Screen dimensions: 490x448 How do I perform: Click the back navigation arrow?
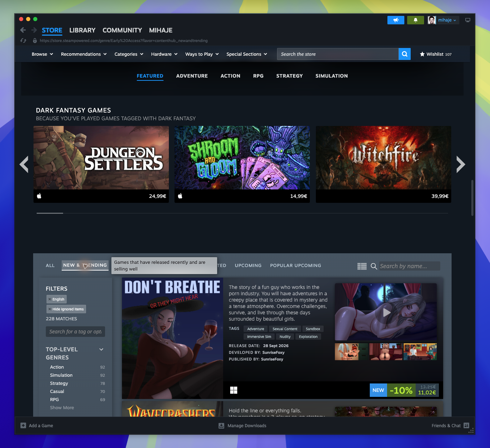(x=23, y=30)
